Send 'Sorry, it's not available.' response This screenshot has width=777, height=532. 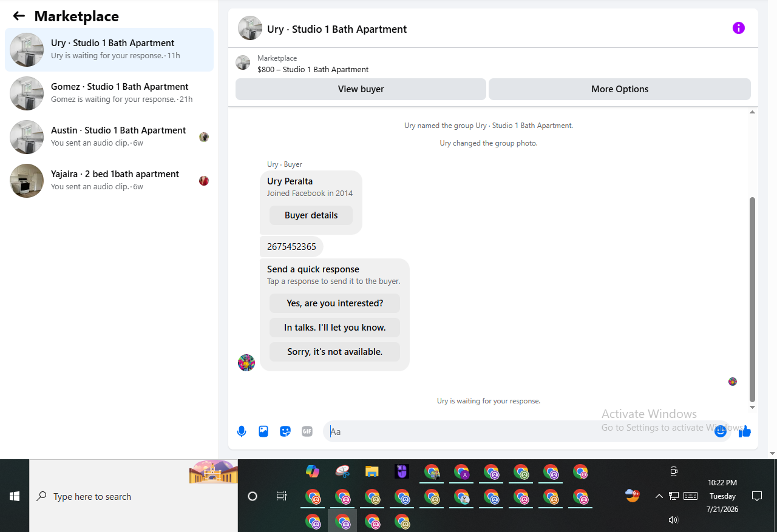pos(334,352)
